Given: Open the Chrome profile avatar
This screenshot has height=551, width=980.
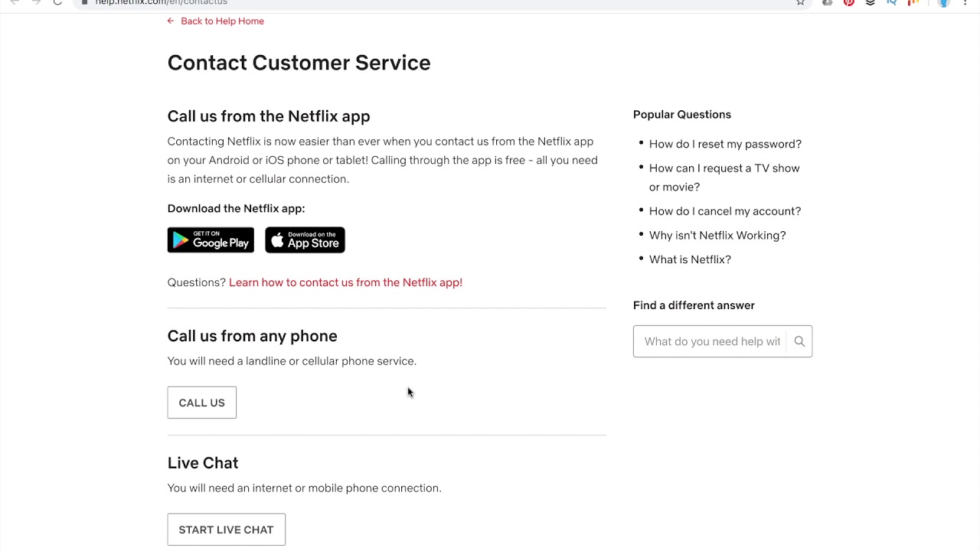Looking at the screenshot, I should pos(943,2).
